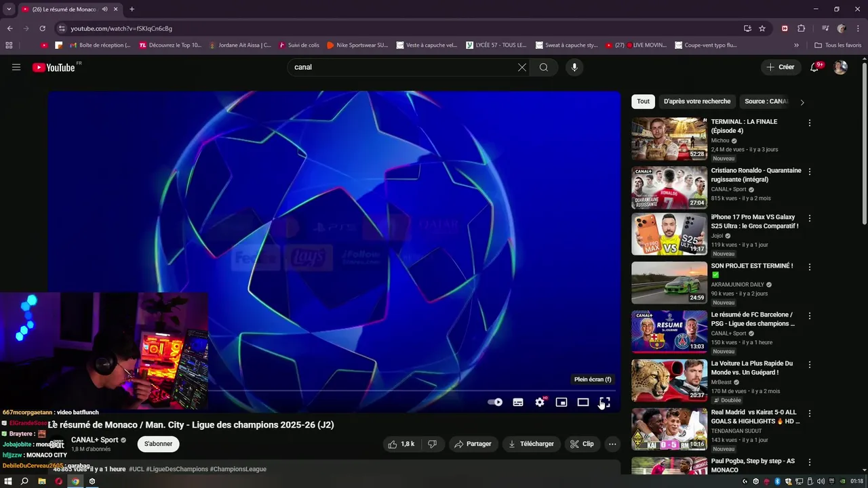This screenshot has width=868, height=488.
Task: Open options for FC Barcelone / PSG résumé
Action: [x=809, y=316]
